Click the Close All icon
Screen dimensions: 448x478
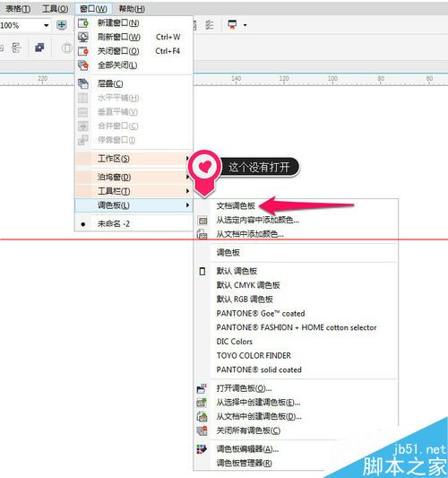(83, 65)
